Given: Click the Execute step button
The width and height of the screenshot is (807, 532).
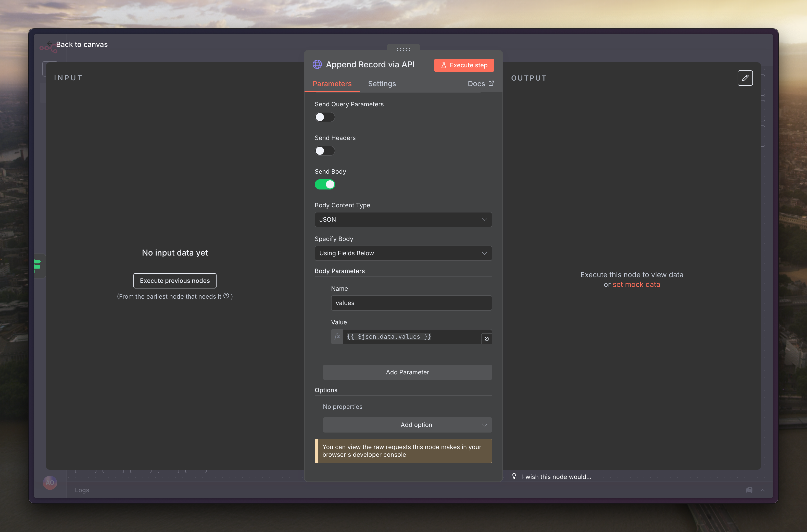Looking at the screenshot, I should tap(464, 65).
